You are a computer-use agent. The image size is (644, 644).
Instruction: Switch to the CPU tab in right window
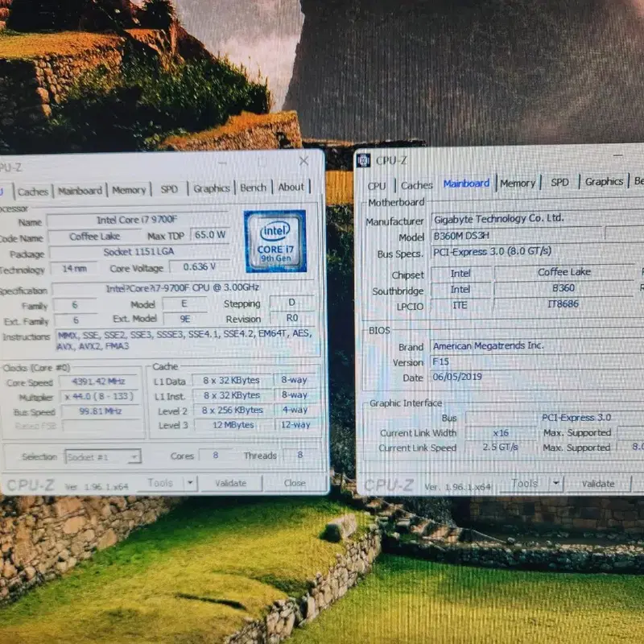click(x=377, y=186)
